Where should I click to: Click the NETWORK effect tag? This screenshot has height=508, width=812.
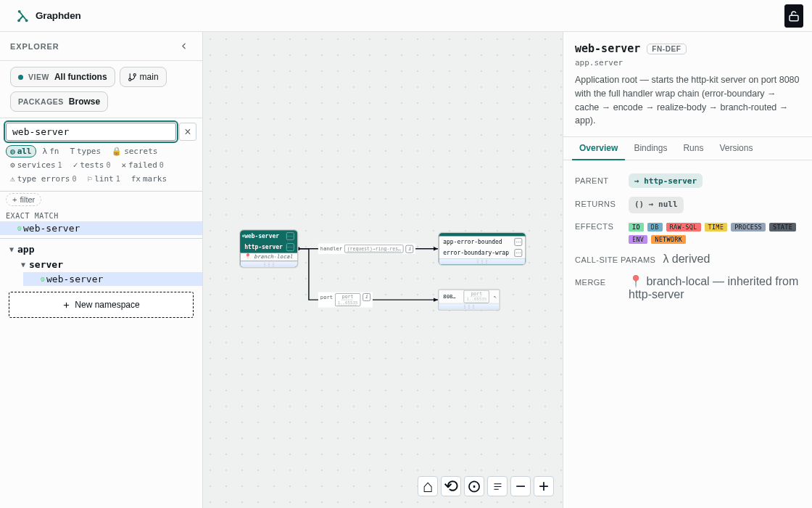point(668,239)
